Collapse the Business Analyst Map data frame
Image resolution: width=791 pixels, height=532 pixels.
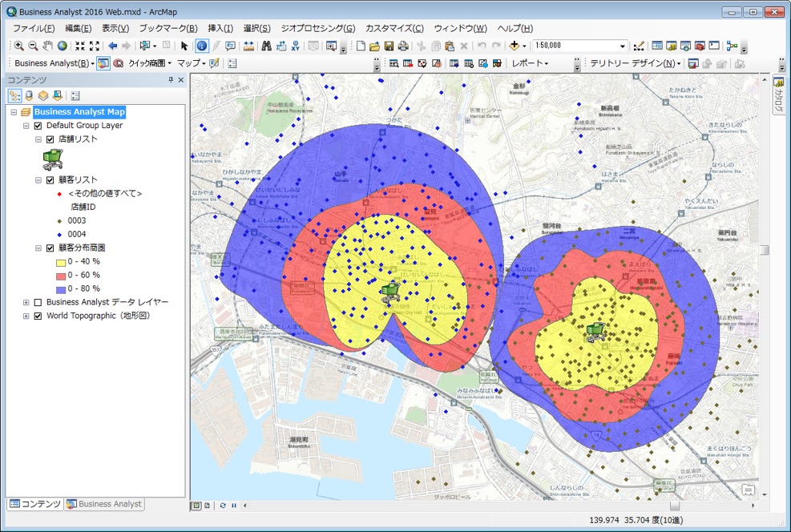[14, 112]
